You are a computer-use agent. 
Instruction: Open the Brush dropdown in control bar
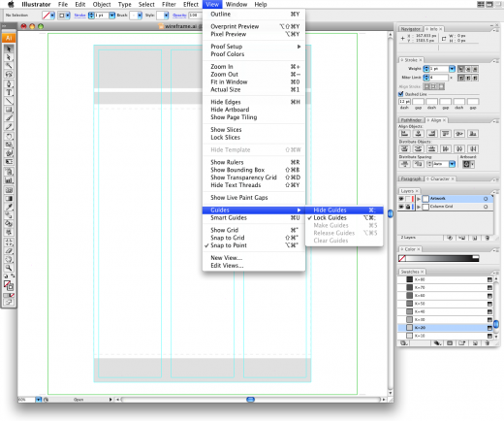[140, 16]
